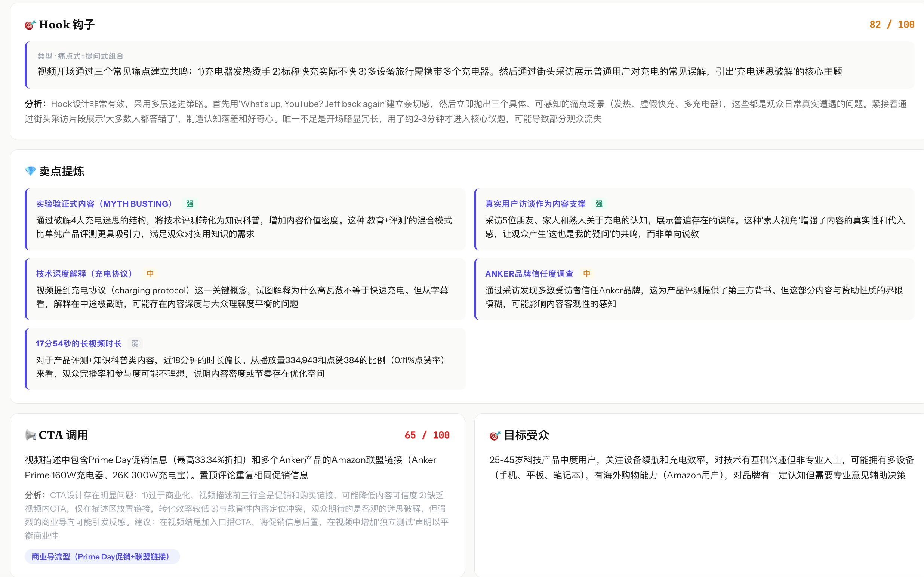Click the CTA score 65 / 100
This screenshot has width=924, height=577.
click(427, 435)
